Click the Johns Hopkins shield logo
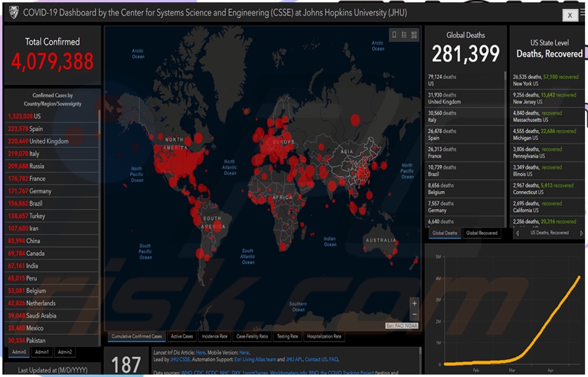 13,13
